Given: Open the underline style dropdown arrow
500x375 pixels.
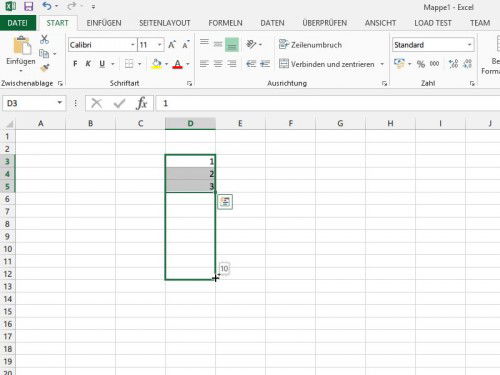Looking at the screenshot, I should pyautogui.click(x=113, y=64).
